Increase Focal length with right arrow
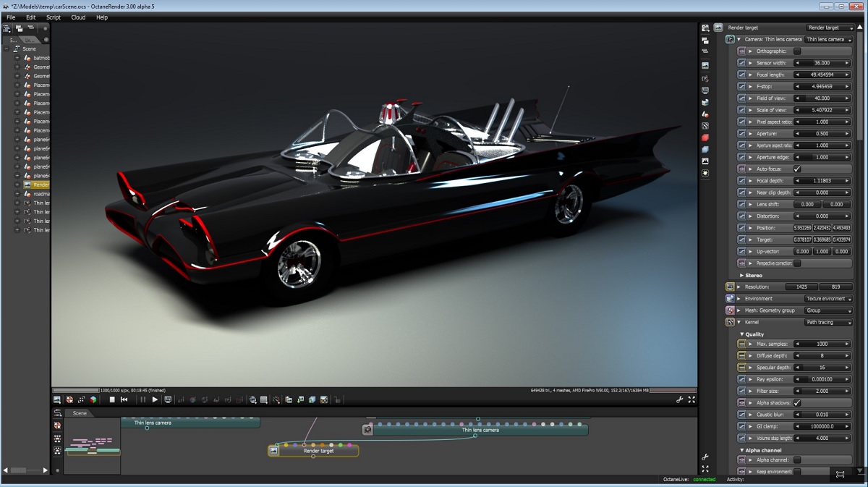Image resolution: width=868 pixels, height=487 pixels. coord(847,75)
